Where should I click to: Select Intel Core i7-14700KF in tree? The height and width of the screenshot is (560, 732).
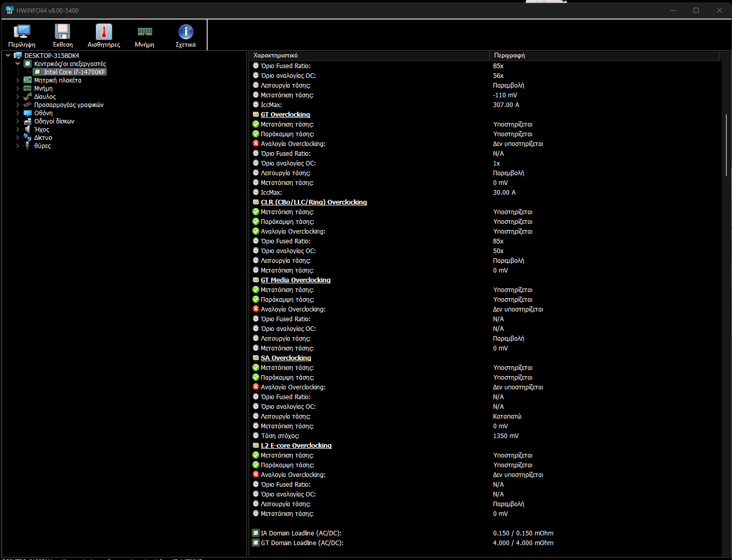tap(75, 72)
